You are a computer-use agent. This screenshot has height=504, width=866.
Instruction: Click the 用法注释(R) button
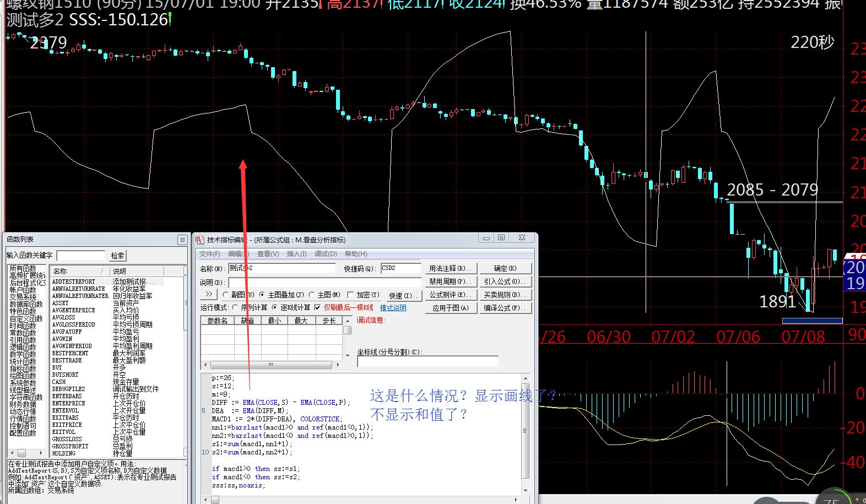tap(450, 268)
